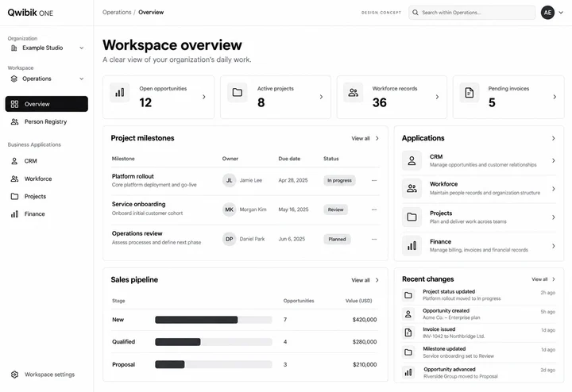572x392 pixels.
Task: Click the person icon beside Opportunity created
Action: pyautogui.click(x=408, y=313)
